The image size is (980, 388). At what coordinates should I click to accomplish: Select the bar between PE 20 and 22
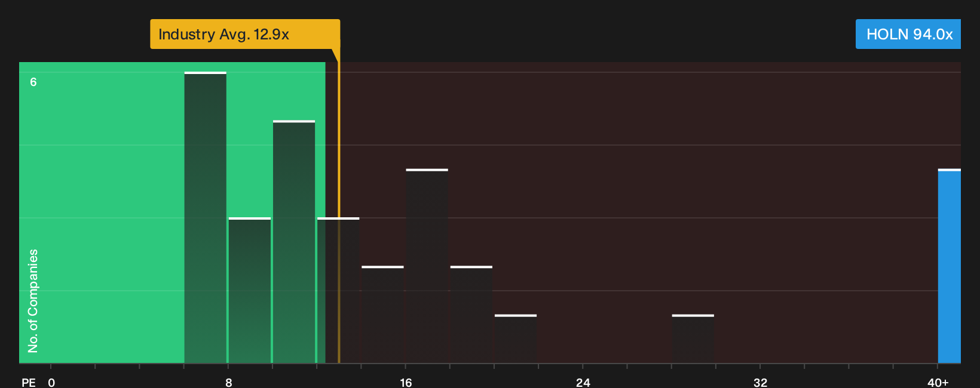pos(516,338)
